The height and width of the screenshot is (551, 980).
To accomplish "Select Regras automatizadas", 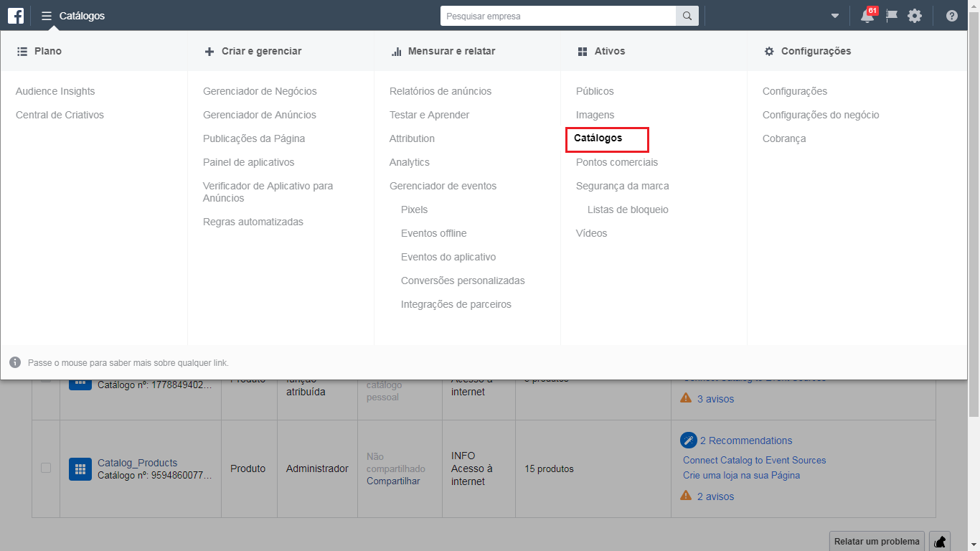I will point(253,222).
